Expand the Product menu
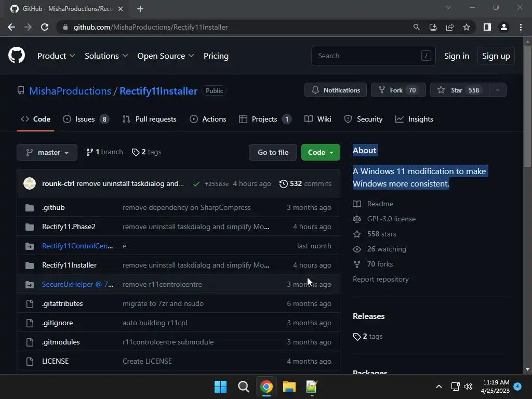Screen dimensions: 532x399 56,56
